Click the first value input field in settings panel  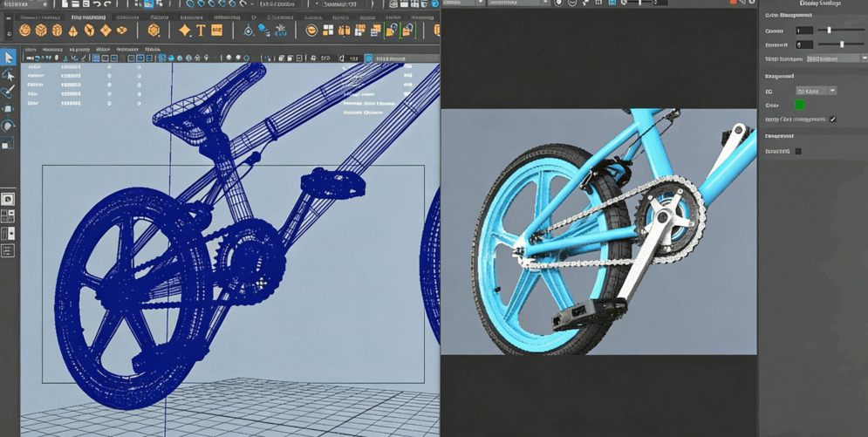tap(803, 31)
